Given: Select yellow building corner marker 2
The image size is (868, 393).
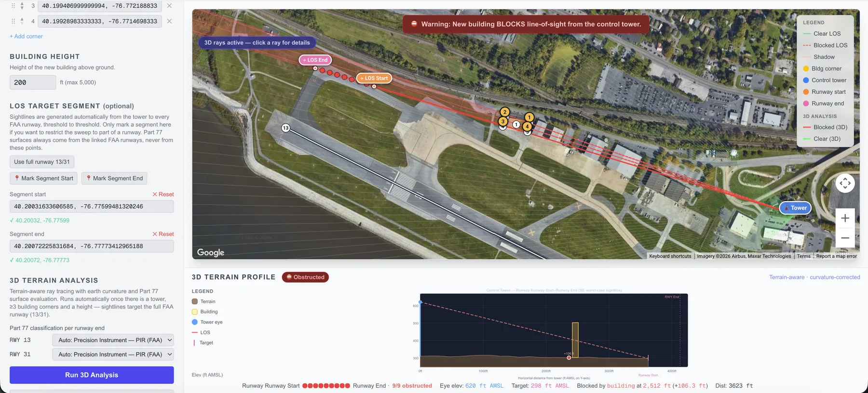Looking at the screenshot, I should pos(505,112).
